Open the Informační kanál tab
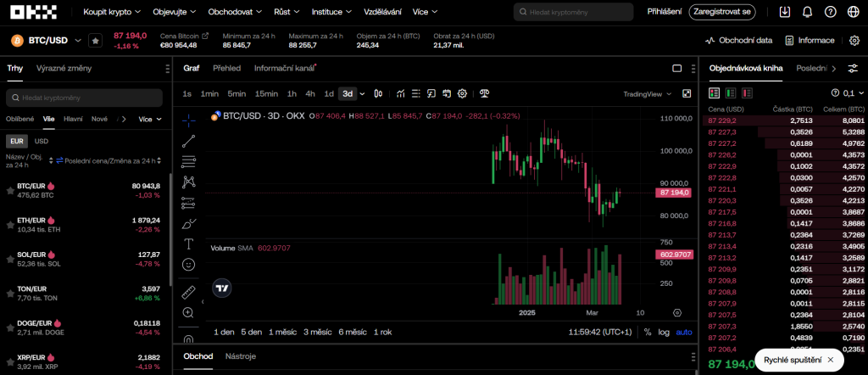Image resolution: width=868 pixels, height=375 pixels. pyautogui.click(x=284, y=68)
